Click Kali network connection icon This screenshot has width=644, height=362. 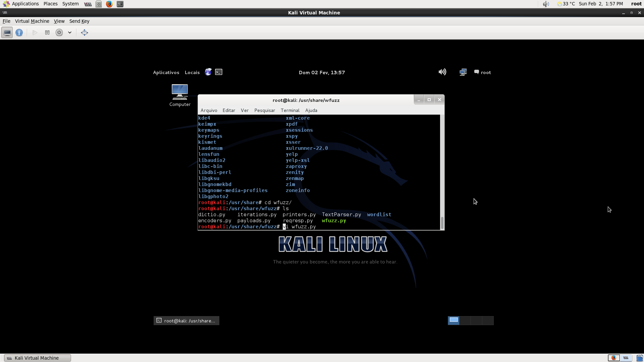[463, 72]
